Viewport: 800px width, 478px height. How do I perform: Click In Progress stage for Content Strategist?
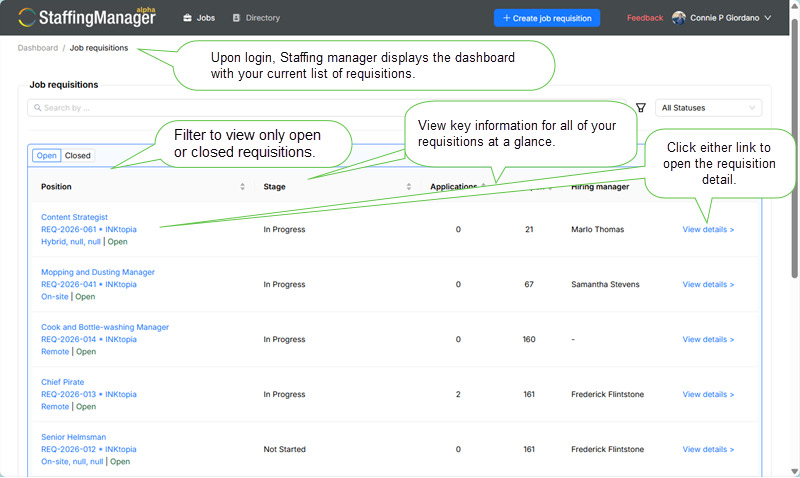284,230
